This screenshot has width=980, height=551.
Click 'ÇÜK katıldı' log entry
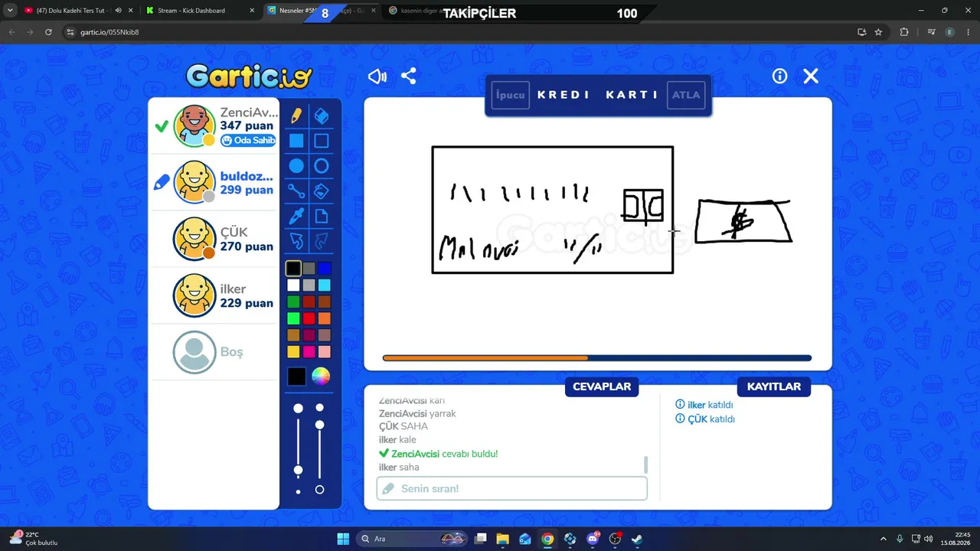pyautogui.click(x=705, y=419)
